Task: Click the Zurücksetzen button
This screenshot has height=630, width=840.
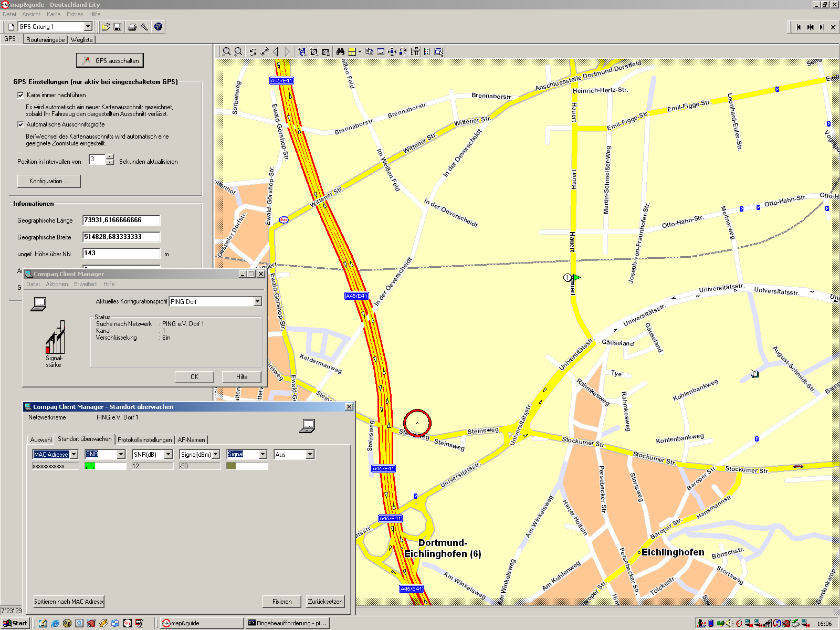Action: click(325, 602)
